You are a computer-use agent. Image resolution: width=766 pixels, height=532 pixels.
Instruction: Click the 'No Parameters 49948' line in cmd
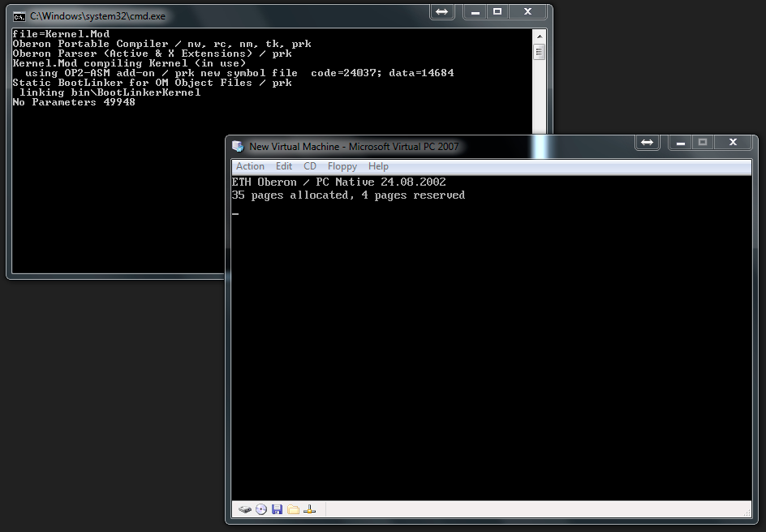click(x=74, y=102)
